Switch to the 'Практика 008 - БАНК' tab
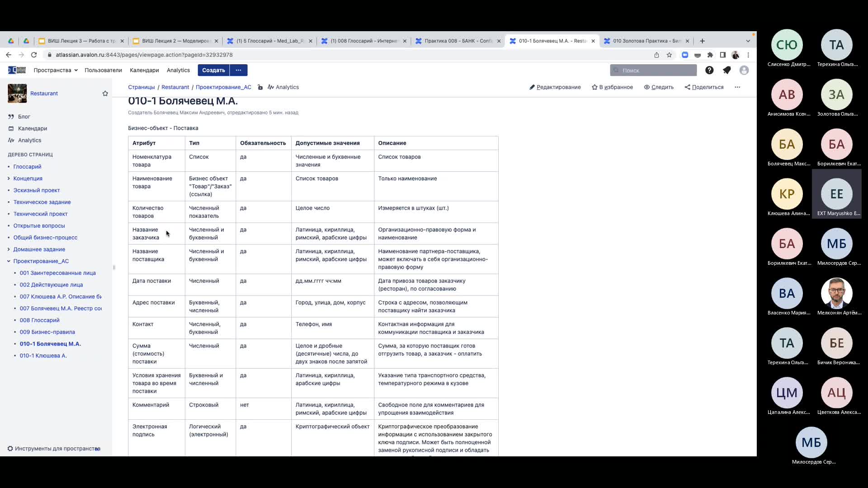 458,41
